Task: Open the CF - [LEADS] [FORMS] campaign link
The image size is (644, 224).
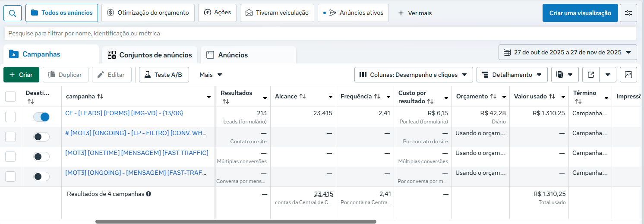Action: (x=124, y=113)
